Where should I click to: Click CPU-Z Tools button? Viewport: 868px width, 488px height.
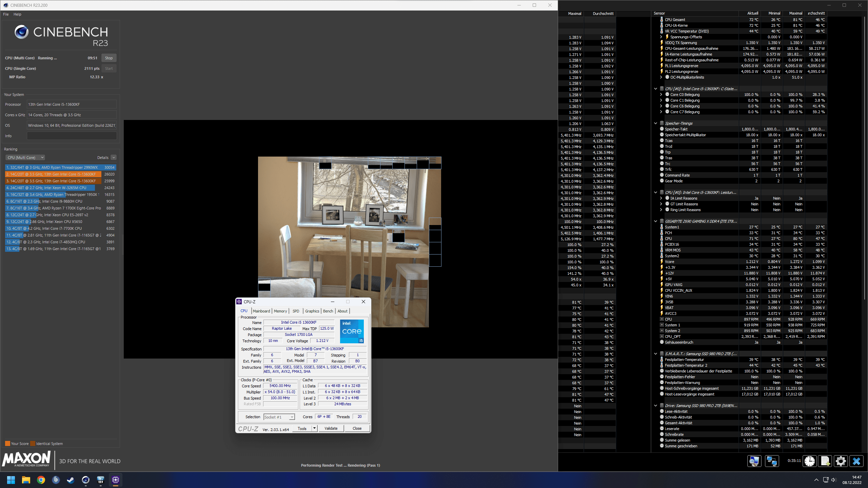click(302, 428)
